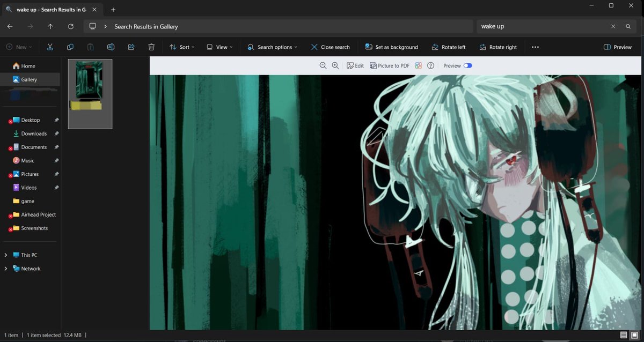Click the Search Results in Gallery breadcrumb
Viewport: 644px width, 342px height.
(146, 26)
